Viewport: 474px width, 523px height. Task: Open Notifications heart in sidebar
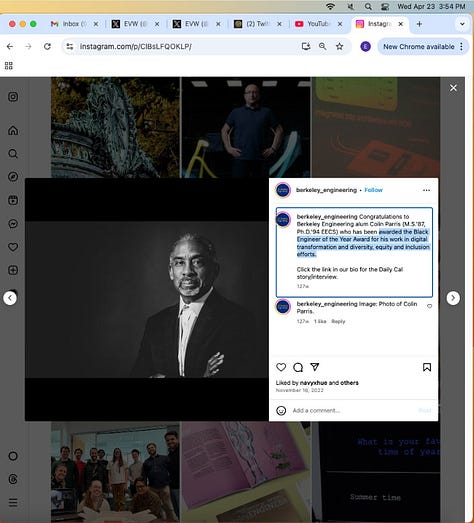13,247
